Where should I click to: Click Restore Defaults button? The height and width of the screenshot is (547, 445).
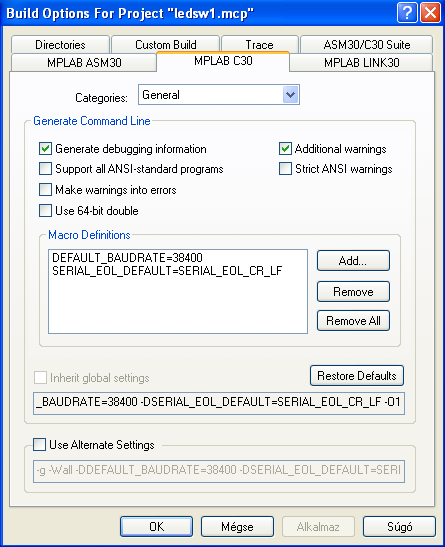(357, 376)
